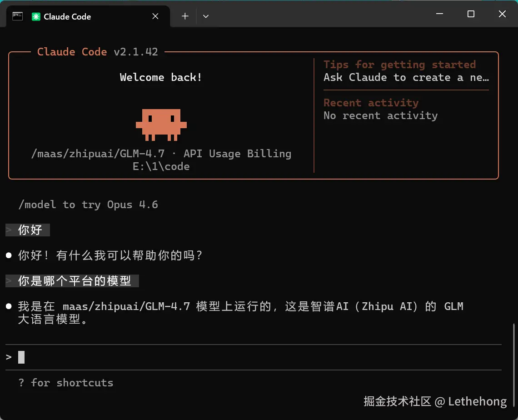
Task: Click the truncated 'Ask Claude to create' tip
Action: (406, 77)
